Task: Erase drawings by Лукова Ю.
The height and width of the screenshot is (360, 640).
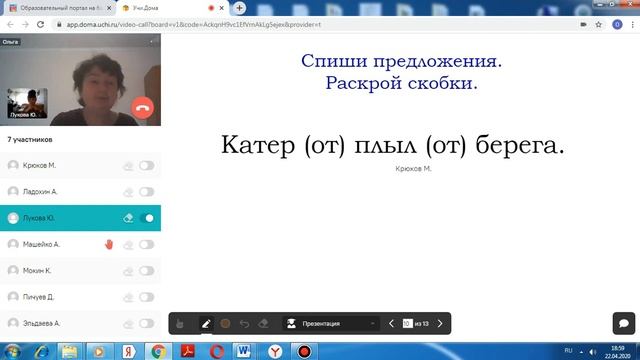Action: pos(128,218)
